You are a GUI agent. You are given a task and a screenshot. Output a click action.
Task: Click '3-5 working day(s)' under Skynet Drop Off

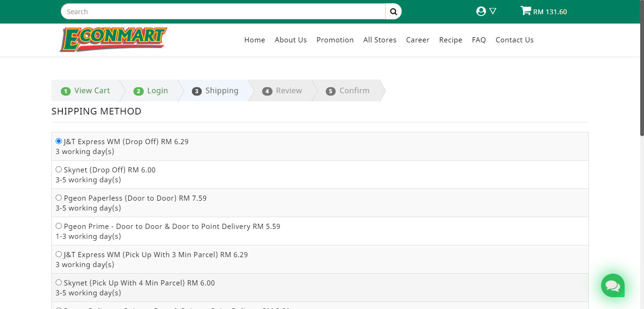pyautogui.click(x=88, y=180)
